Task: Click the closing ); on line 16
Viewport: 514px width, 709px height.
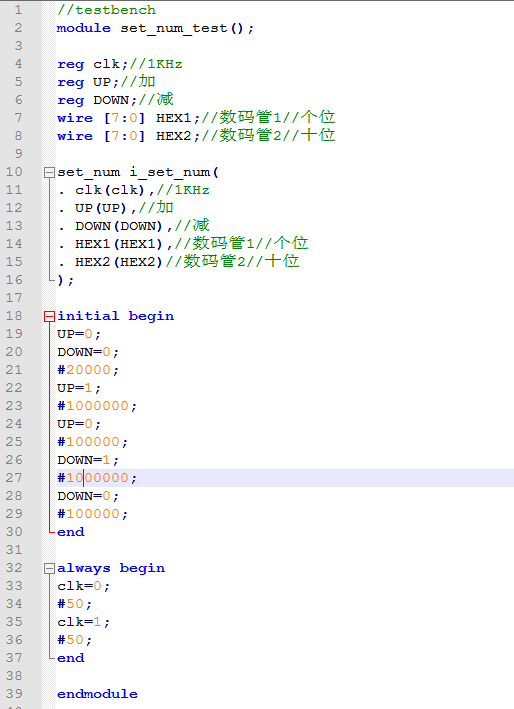Action: (66, 280)
